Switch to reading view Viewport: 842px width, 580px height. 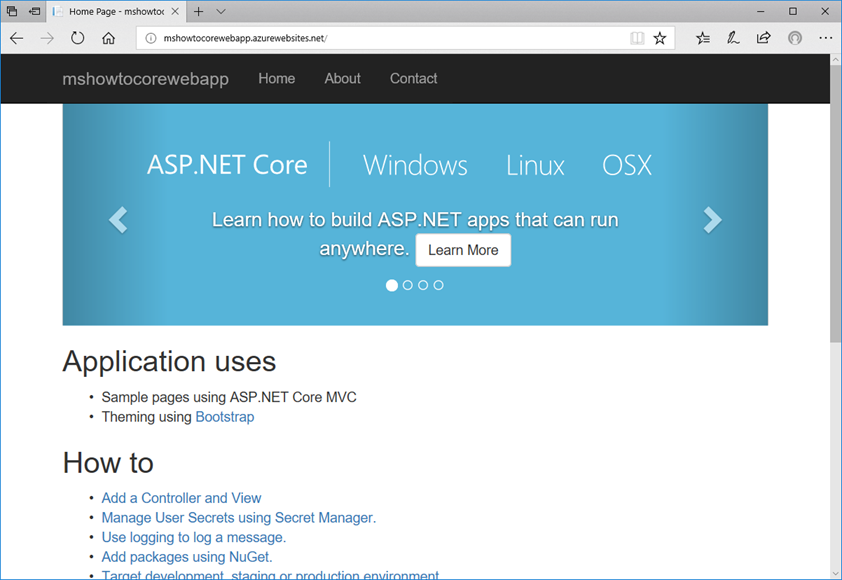pyautogui.click(x=637, y=38)
